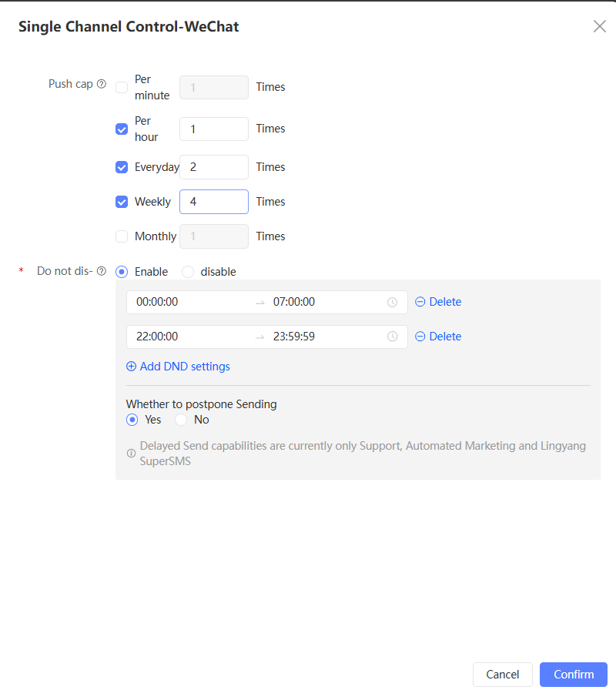Choose Yes for postpone sending
Screen dimensions: 616x690
(x=132, y=420)
